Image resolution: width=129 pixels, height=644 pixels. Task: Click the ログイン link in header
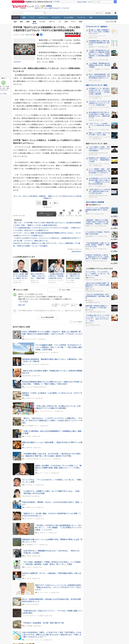[x=38, y=8]
